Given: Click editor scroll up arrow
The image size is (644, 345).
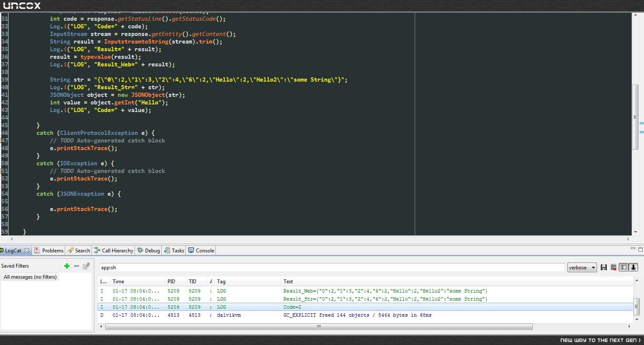Looking at the screenshot, I should tap(635, 15).
